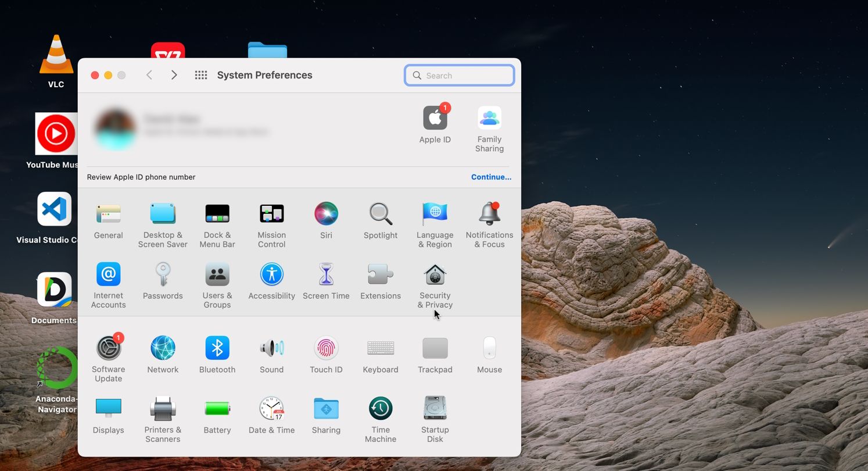The height and width of the screenshot is (471, 868).
Task: Open Displays settings
Action: point(109,409)
